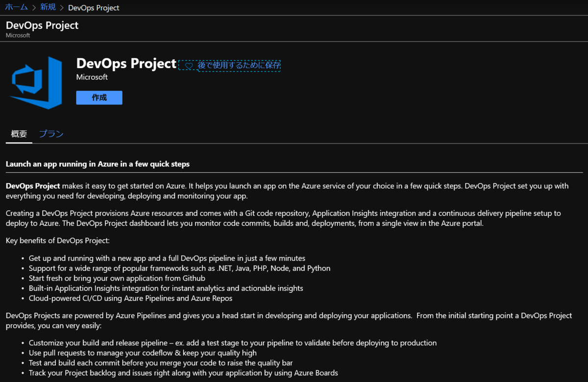Image resolution: width=588 pixels, height=382 pixels.
Task: Click heading Launch an app running in Azure
Action: (98, 164)
